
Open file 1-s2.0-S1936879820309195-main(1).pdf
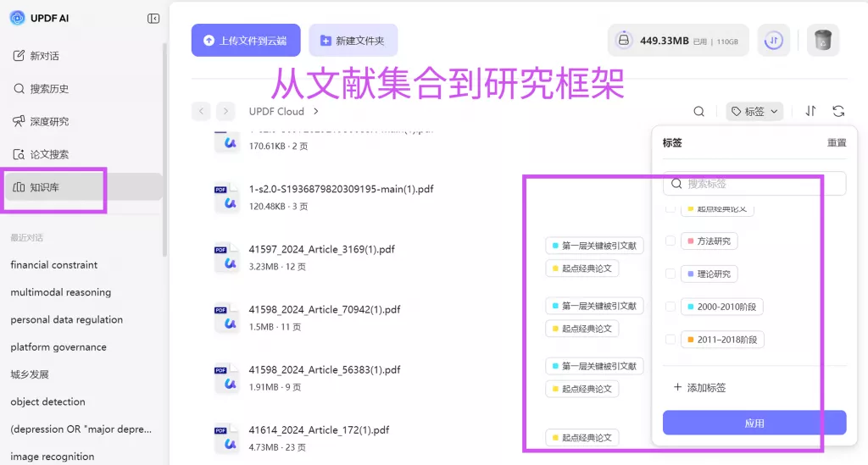(x=341, y=189)
